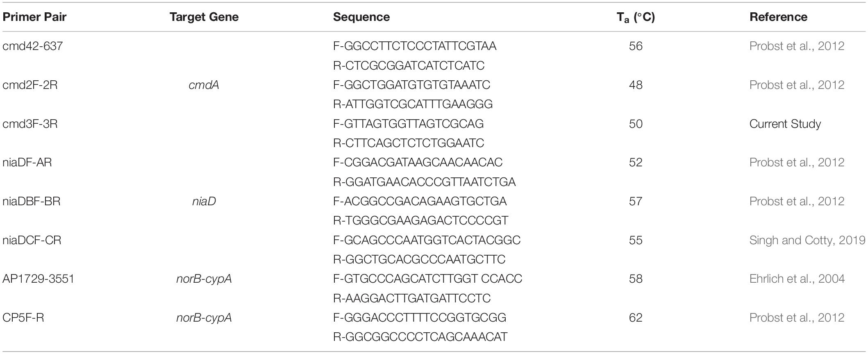Click the Reference column header
This screenshot has width=868, height=354.
[x=778, y=17]
